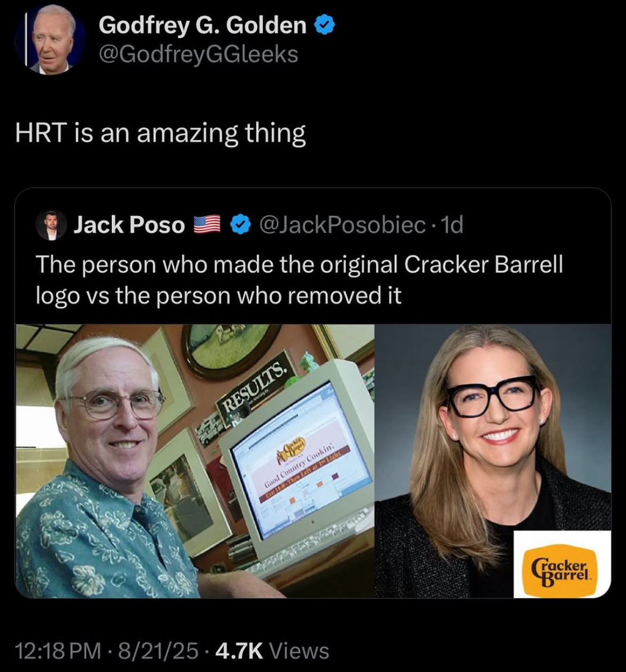Click the @GodfreyGGleeks handle
Image resolution: width=626 pixels, height=672 pixels.
[199, 55]
